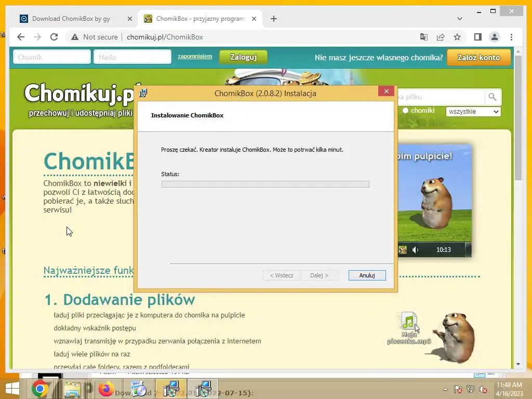The height and width of the screenshot is (399, 532).
Task: Click the muted volume tray icon
Action: pyautogui.click(x=483, y=389)
